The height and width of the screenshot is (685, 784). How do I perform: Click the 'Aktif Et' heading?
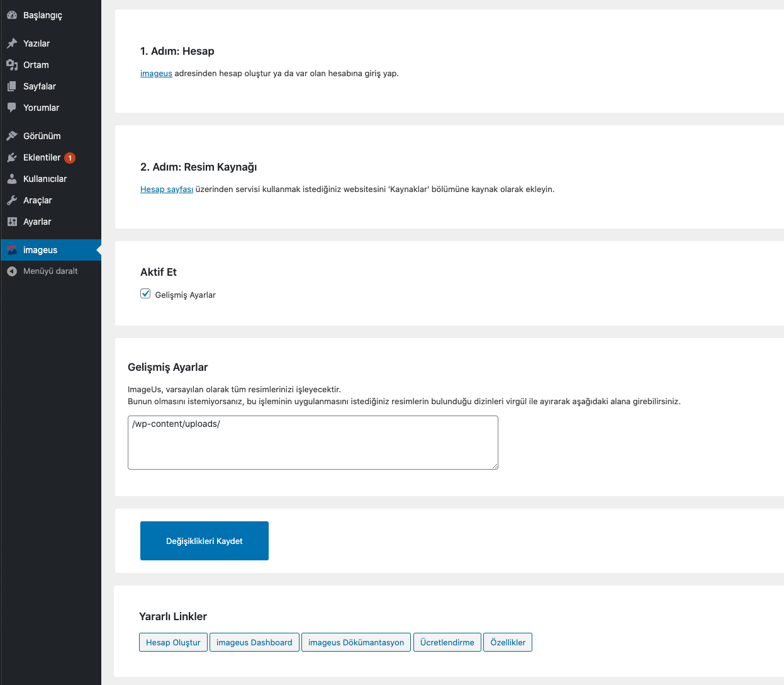click(159, 272)
